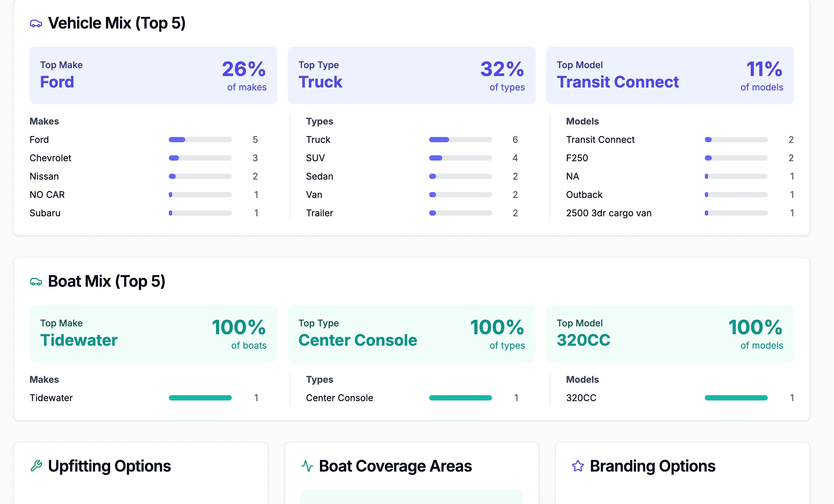This screenshot has height=504, width=834.
Task: Click the Transit Connect row in Models list
Action: 601,140
